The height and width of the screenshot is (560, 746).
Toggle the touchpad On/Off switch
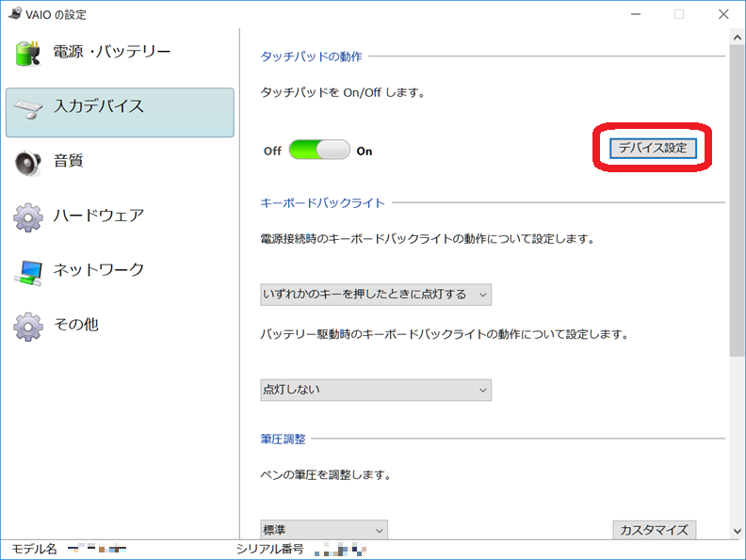pyautogui.click(x=319, y=150)
